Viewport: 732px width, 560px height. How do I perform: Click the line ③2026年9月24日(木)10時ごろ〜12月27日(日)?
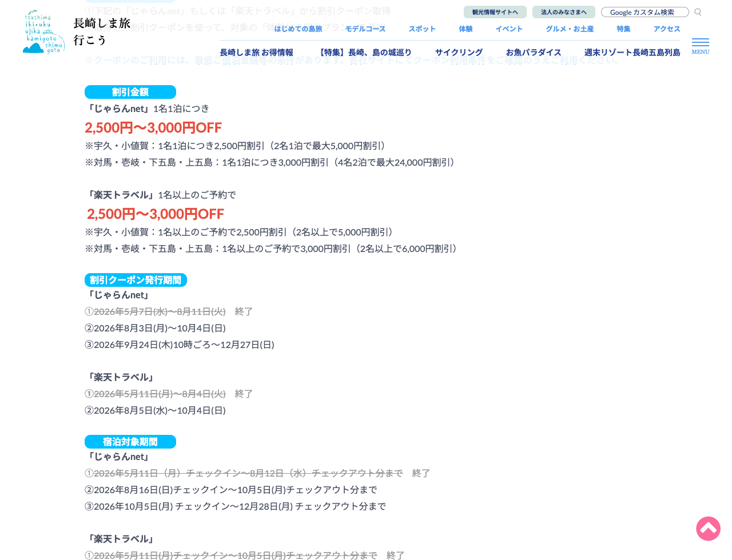tap(180, 345)
